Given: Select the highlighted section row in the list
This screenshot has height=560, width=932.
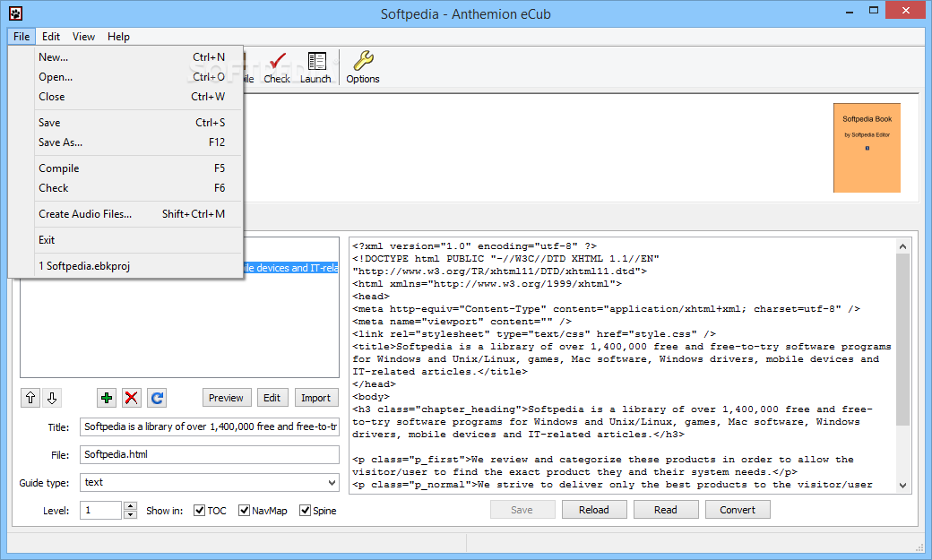Looking at the screenshot, I should (290, 268).
